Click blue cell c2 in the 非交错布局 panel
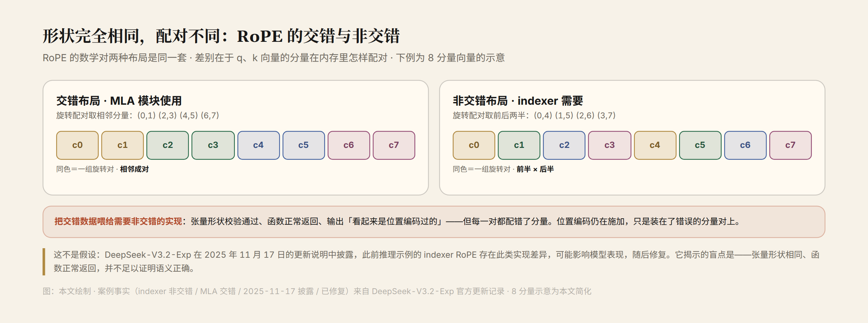This screenshot has width=868, height=323. [564, 145]
